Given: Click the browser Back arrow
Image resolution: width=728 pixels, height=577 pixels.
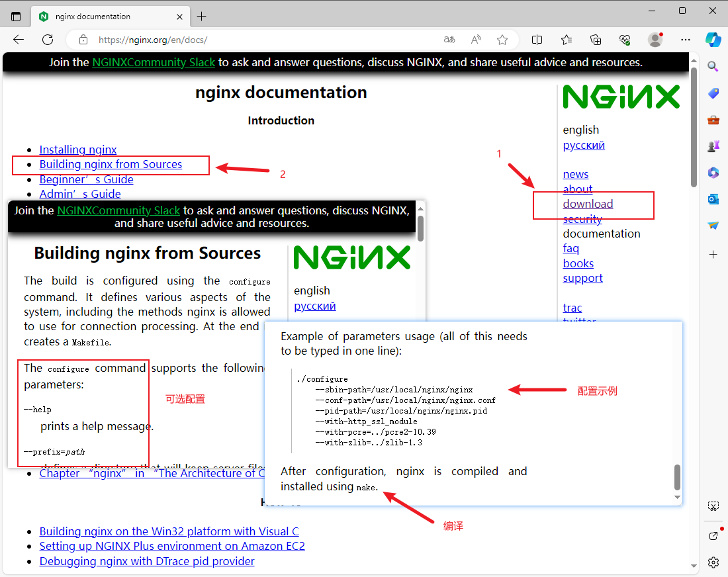Looking at the screenshot, I should [x=19, y=40].
